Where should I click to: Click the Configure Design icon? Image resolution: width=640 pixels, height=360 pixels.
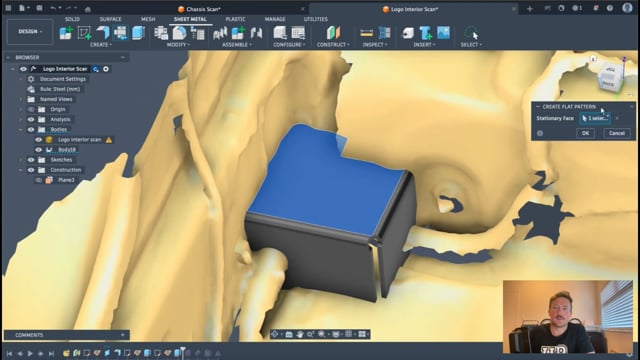coord(280,33)
